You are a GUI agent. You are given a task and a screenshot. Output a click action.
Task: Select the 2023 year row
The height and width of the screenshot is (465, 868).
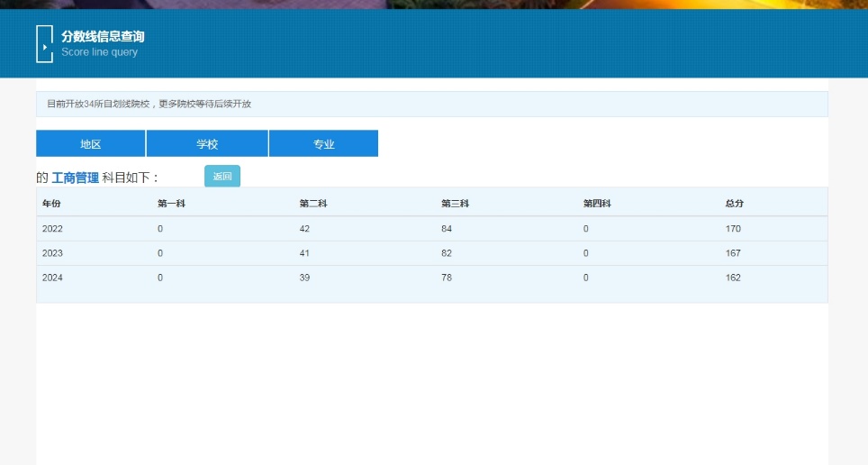pos(52,253)
